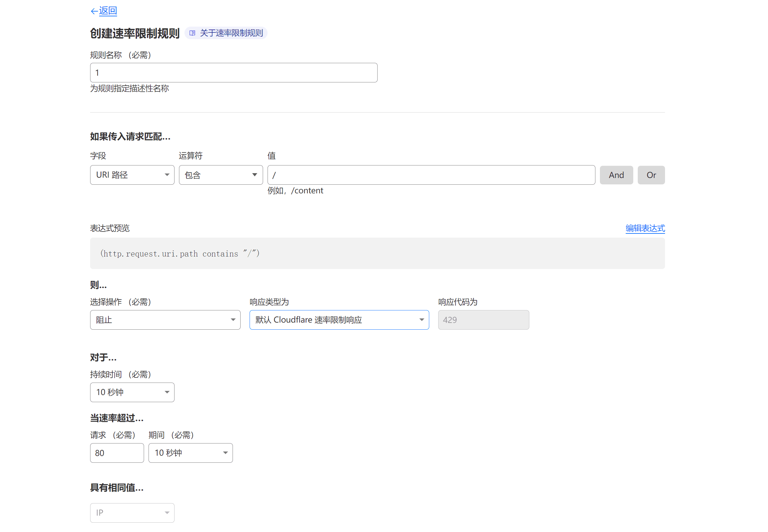The width and height of the screenshot is (768, 532).
Task: Click the And button
Action: (616, 175)
